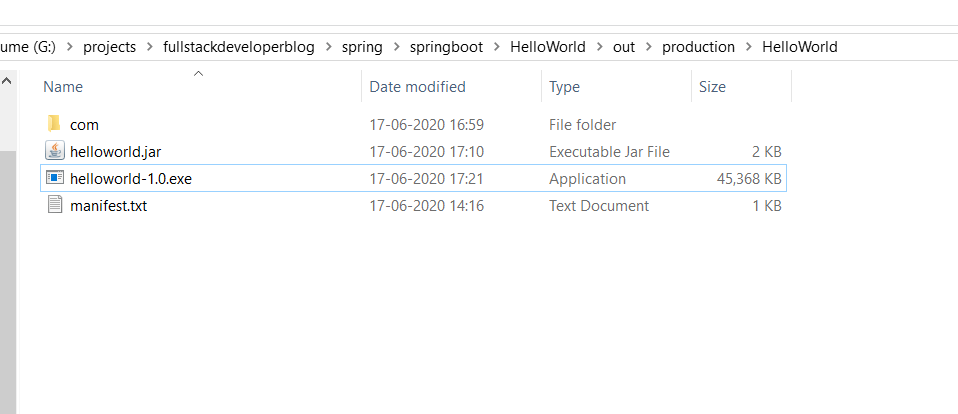Select the com folder name
Screen dimensions: 958x414
click(x=84, y=125)
